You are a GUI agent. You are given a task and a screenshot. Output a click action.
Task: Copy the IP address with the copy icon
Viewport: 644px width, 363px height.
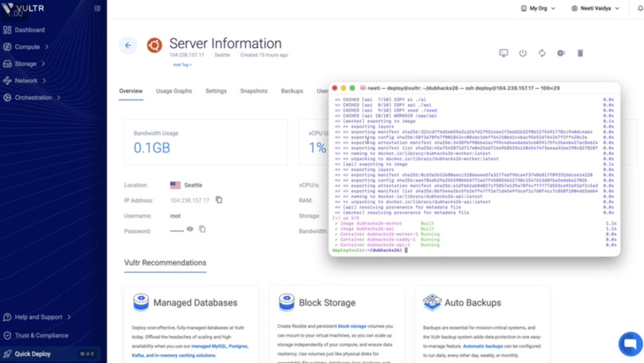coord(219,200)
